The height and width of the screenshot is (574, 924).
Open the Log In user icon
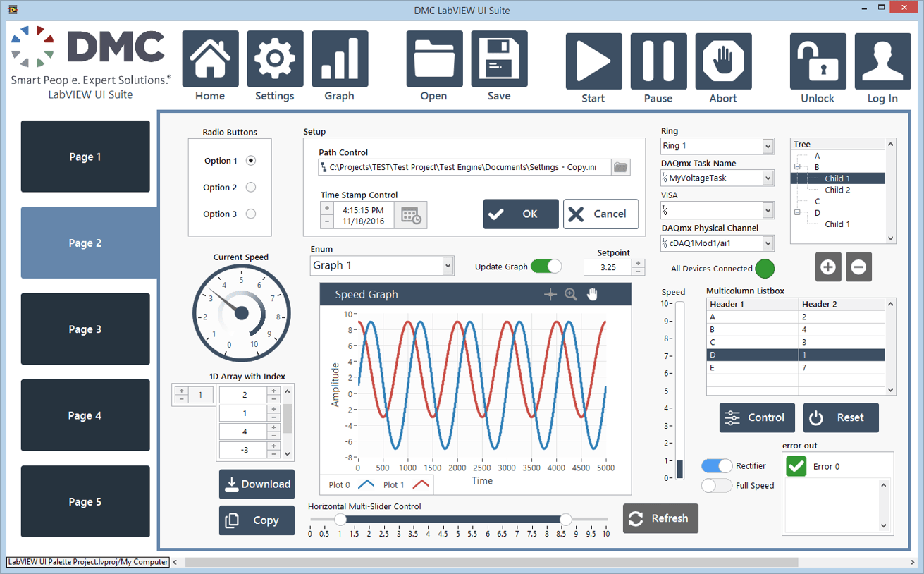[882, 61]
